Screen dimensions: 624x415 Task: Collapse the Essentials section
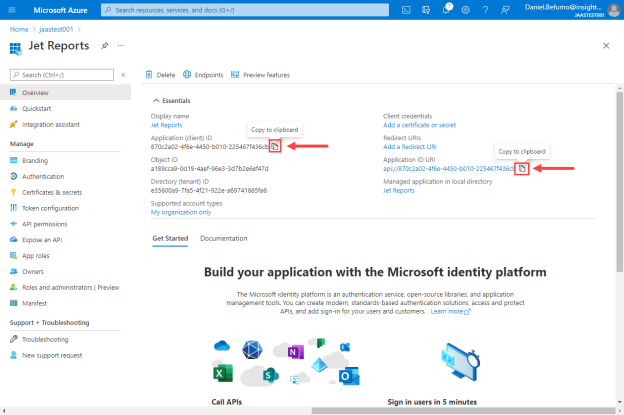click(x=156, y=101)
